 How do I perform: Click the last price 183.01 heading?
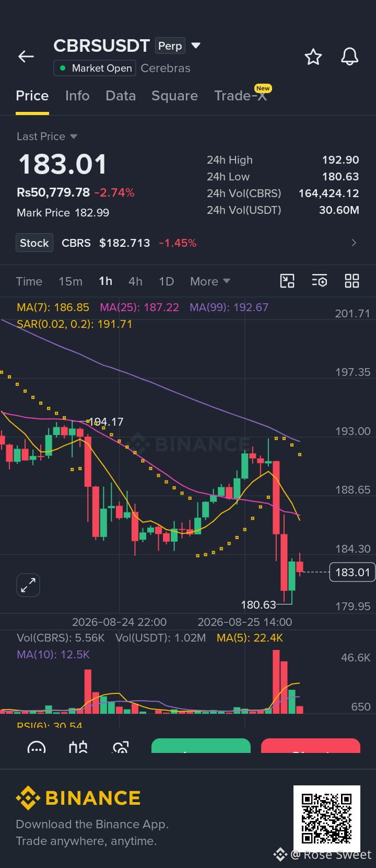tap(63, 164)
